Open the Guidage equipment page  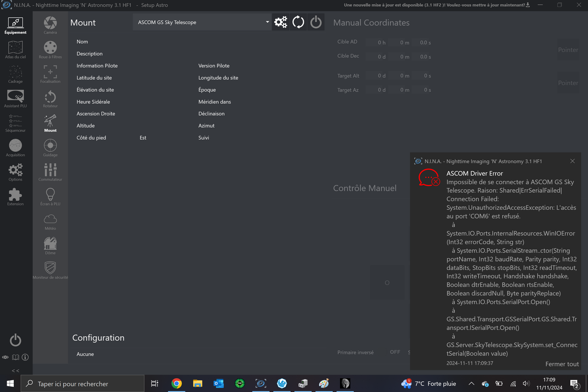[x=50, y=148]
